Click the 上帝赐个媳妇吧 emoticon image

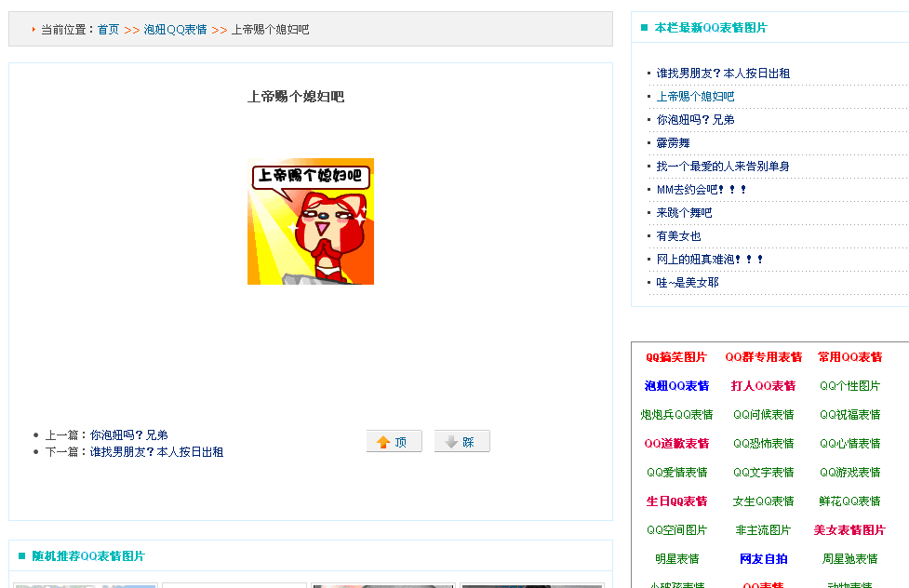point(311,221)
